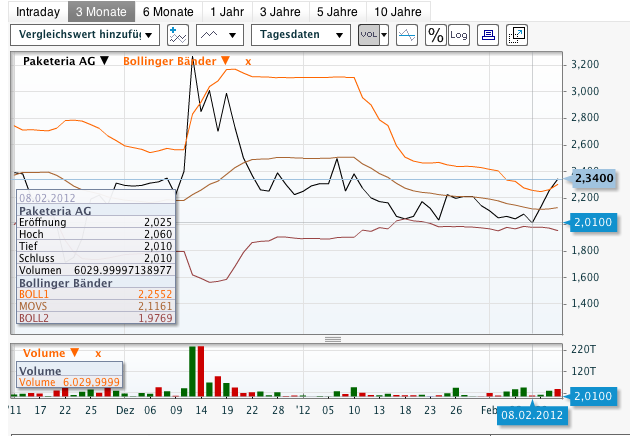The image size is (630, 436).
Task: Open the chart type line dropdown
Action: point(220,35)
